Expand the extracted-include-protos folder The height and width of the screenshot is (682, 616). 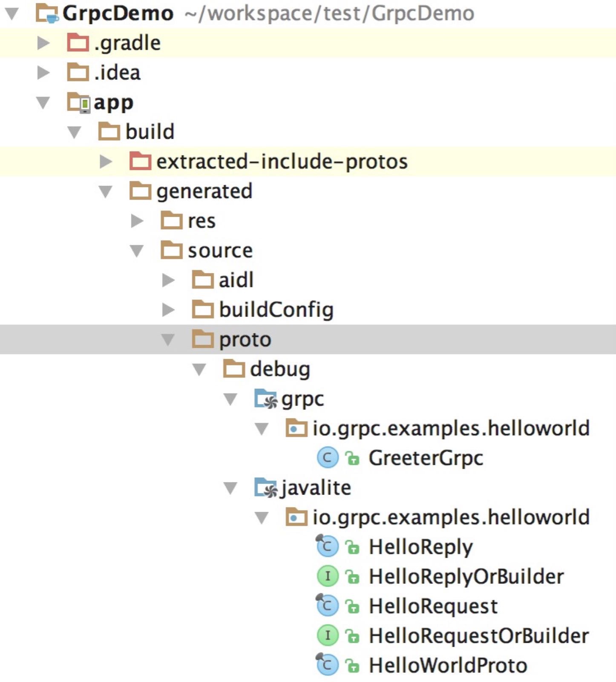point(105,162)
